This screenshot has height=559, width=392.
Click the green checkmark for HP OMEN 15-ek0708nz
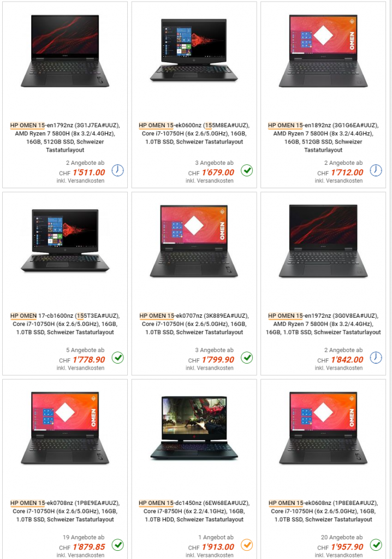(118, 545)
